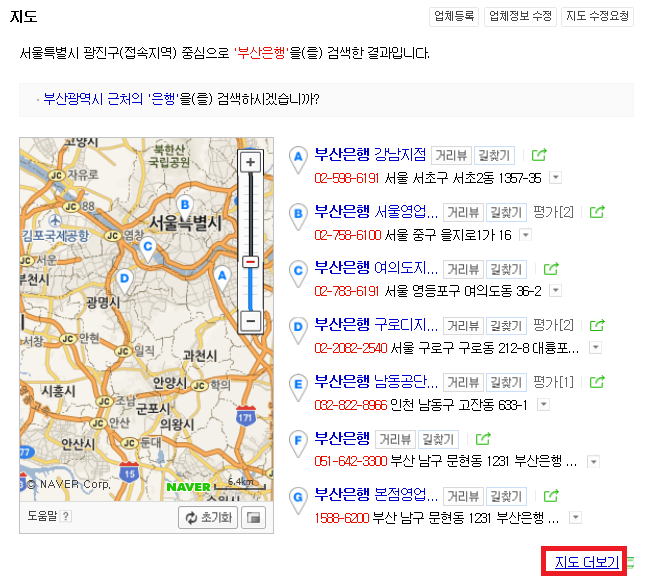Open 부산은행 남동공단... result link

click(x=376, y=382)
